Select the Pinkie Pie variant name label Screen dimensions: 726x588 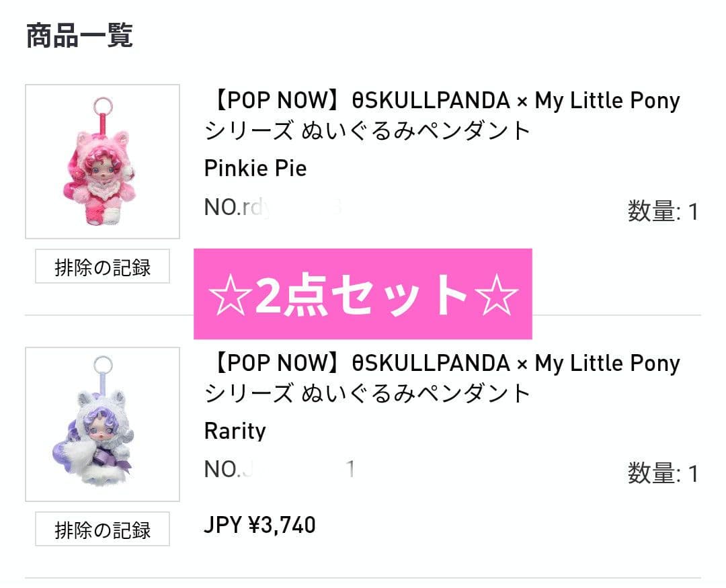[x=255, y=168]
